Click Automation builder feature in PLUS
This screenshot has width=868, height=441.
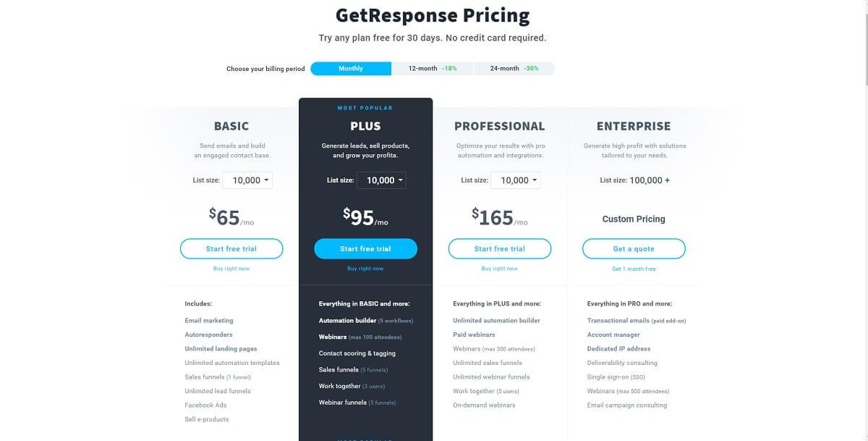click(x=348, y=321)
